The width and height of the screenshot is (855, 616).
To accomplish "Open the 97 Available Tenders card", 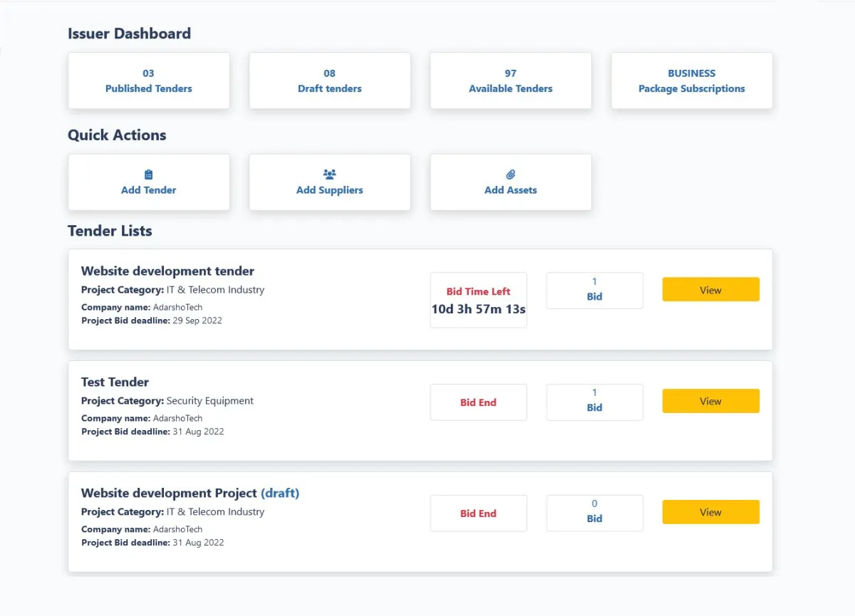I will (x=511, y=80).
